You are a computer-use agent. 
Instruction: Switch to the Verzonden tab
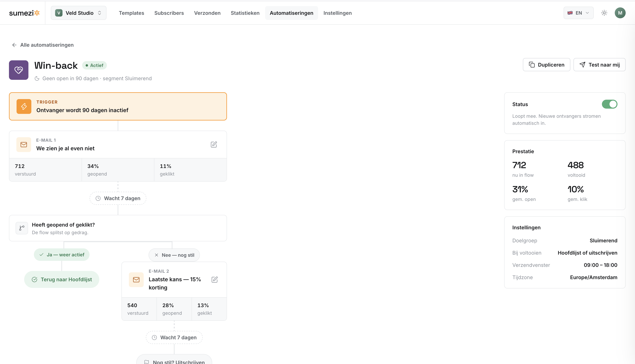(x=207, y=13)
